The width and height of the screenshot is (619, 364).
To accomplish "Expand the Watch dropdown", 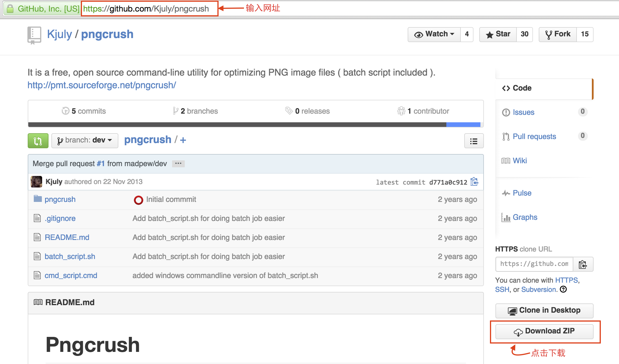I will (434, 34).
